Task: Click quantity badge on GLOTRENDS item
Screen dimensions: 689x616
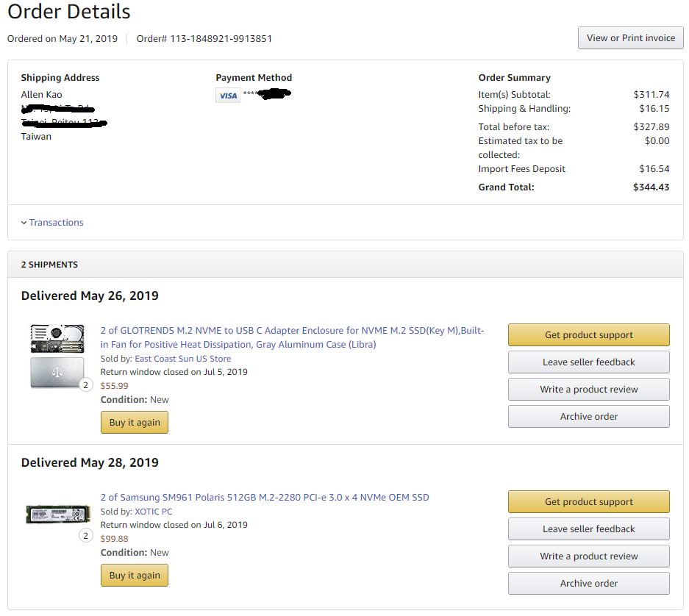Action: pos(85,384)
